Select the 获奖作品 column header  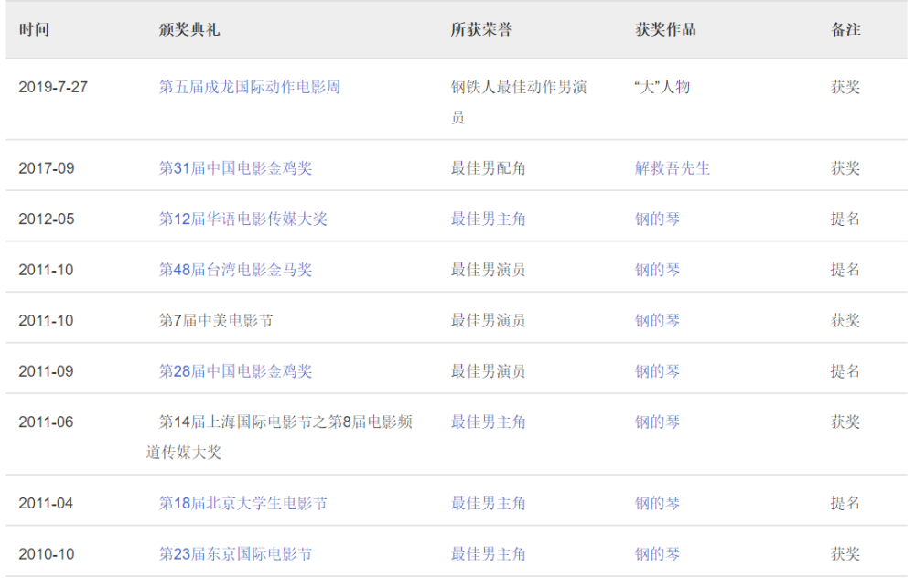[x=665, y=29]
